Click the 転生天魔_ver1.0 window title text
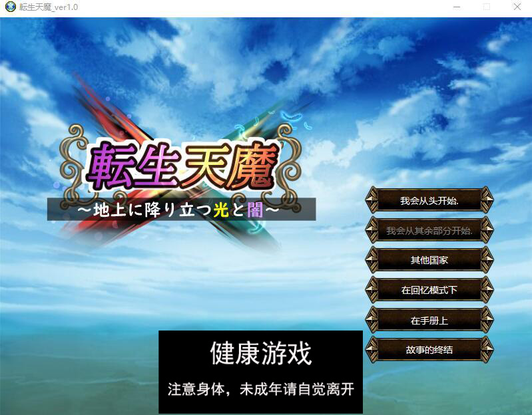Image resolution: width=532 pixels, height=415 pixels. pyautogui.click(x=49, y=7)
